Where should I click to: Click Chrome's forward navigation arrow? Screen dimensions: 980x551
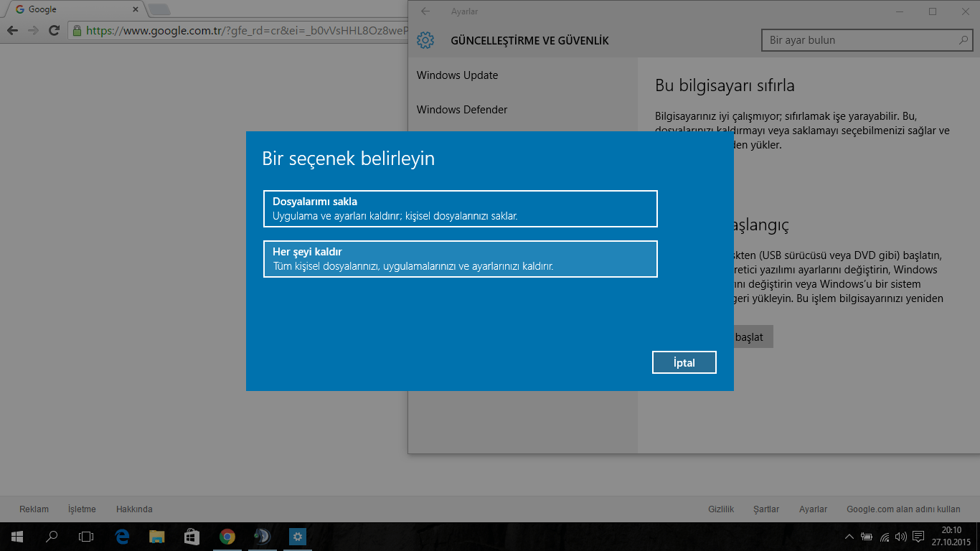click(x=33, y=31)
